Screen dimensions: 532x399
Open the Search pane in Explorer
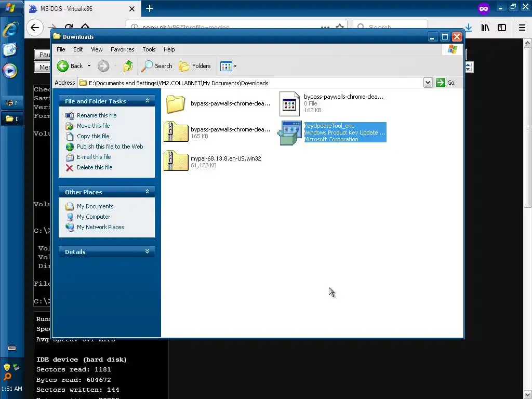pyautogui.click(x=156, y=66)
